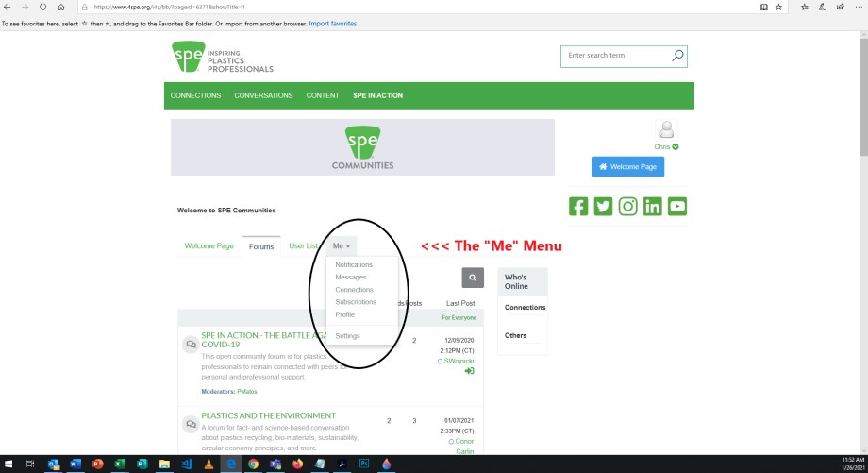Open CONTENT in the green navigation bar
Screen dimensions: 868x473
point(323,95)
